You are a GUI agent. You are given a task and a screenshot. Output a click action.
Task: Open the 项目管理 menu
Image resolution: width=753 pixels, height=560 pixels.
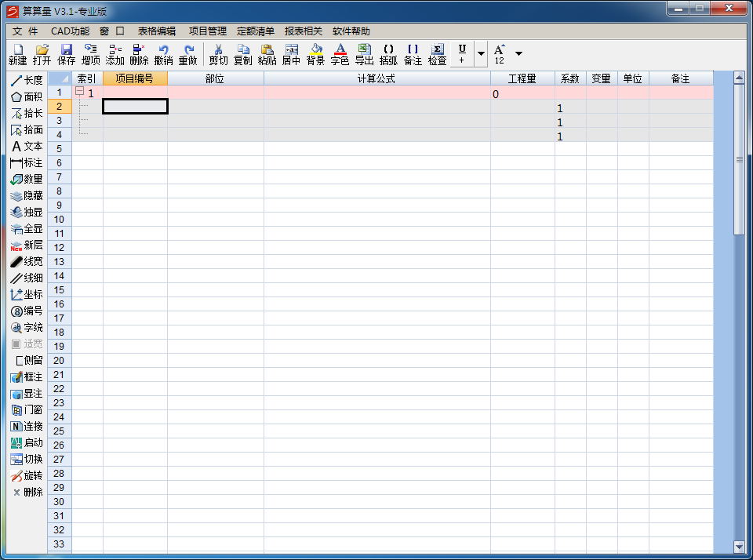coord(207,31)
